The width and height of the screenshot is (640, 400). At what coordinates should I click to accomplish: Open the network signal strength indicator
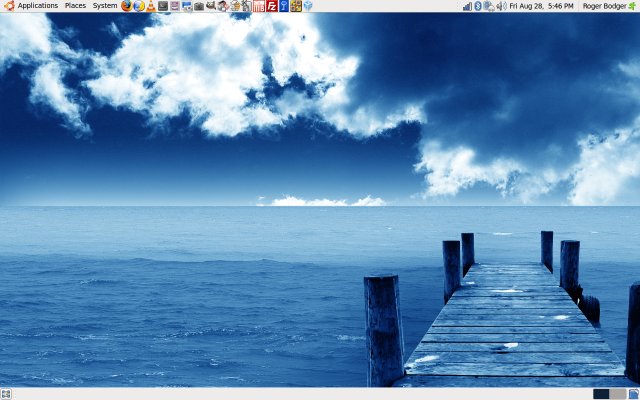click(x=466, y=6)
